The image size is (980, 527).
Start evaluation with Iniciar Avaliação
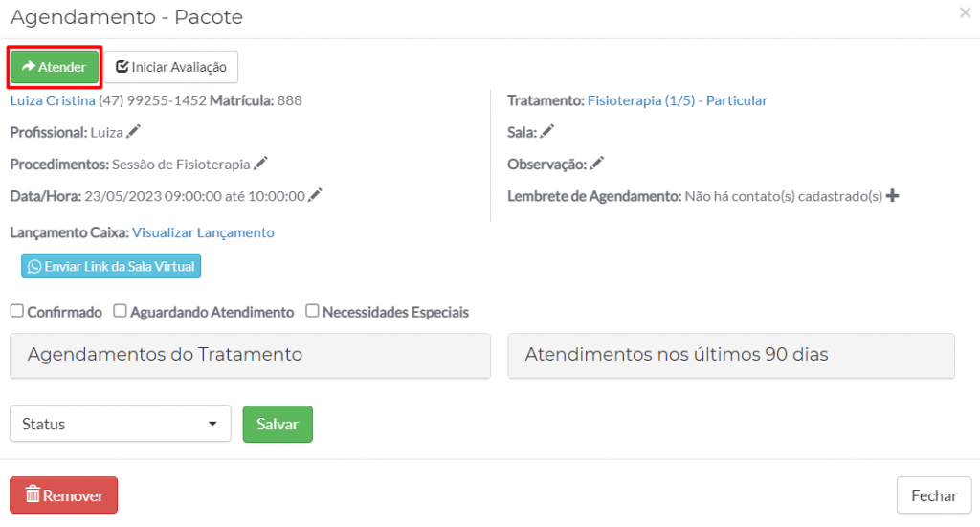[x=171, y=67]
